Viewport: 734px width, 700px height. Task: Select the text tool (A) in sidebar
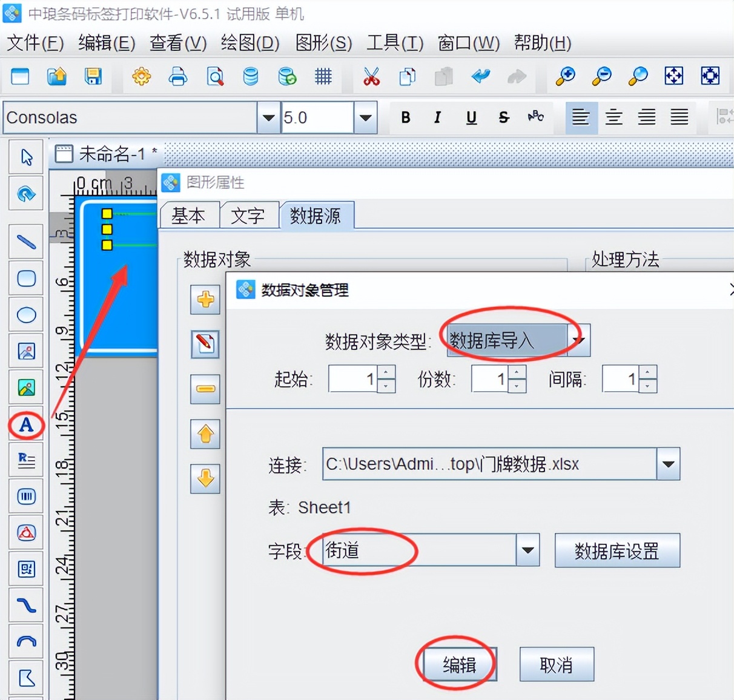pyautogui.click(x=26, y=424)
